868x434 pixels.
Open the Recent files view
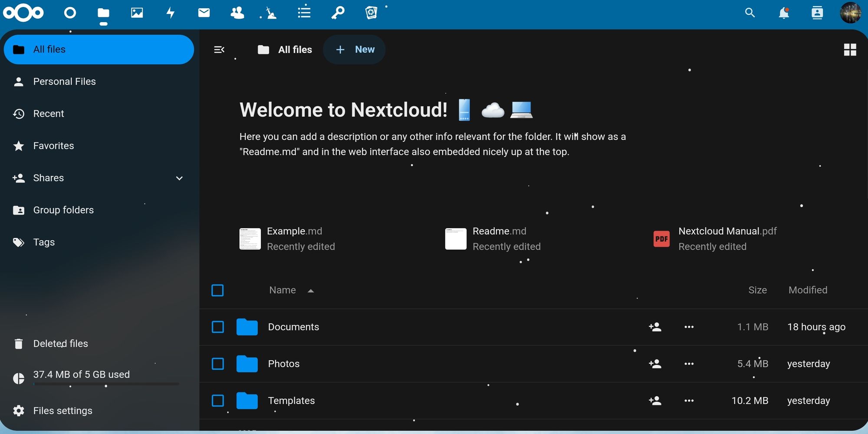[99, 114]
